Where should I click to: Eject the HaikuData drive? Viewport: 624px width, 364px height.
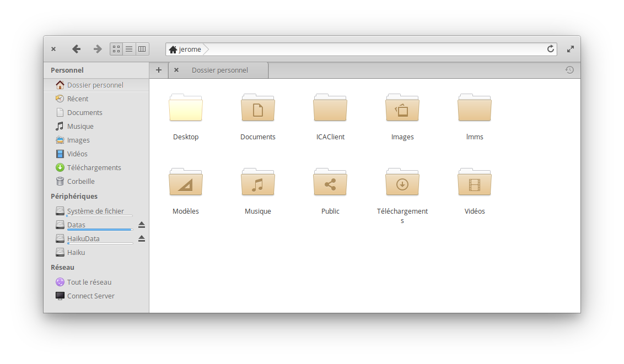coord(141,238)
